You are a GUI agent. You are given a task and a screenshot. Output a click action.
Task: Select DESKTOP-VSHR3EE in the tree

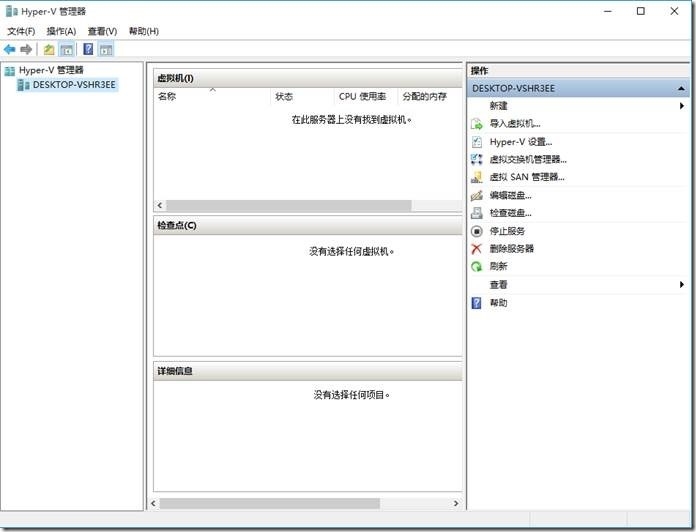click(74, 85)
